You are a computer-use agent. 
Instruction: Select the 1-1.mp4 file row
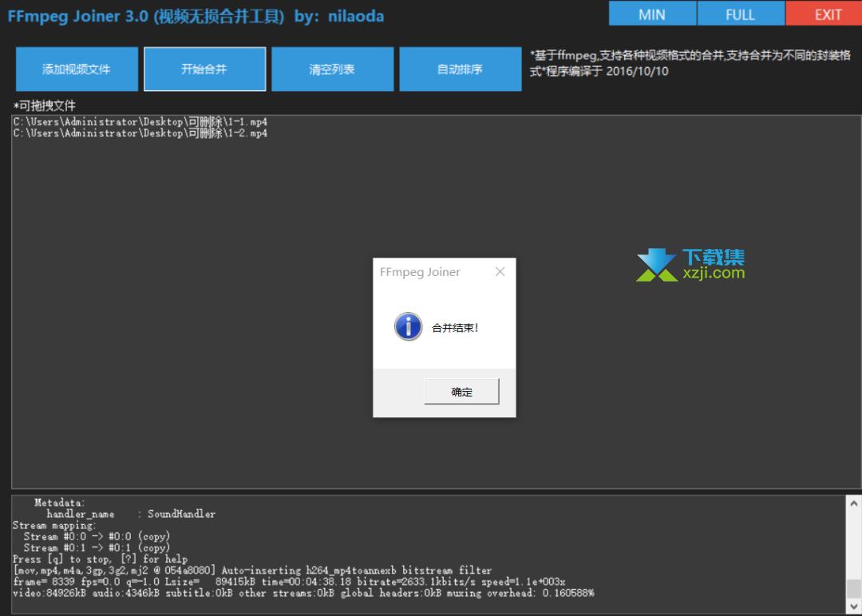pyautogui.click(x=140, y=122)
